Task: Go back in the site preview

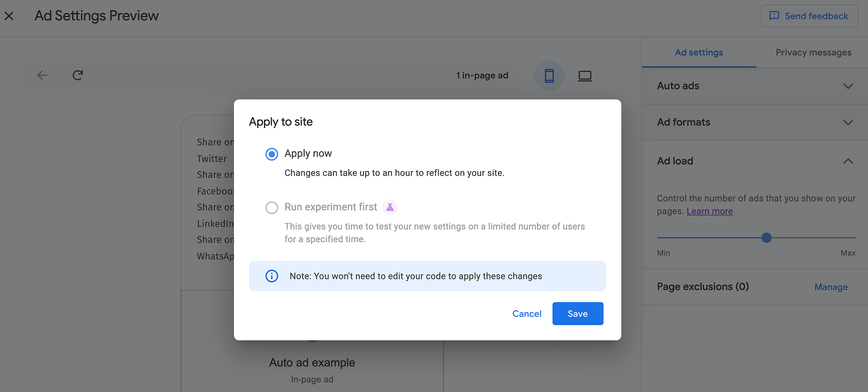Action: point(42,75)
